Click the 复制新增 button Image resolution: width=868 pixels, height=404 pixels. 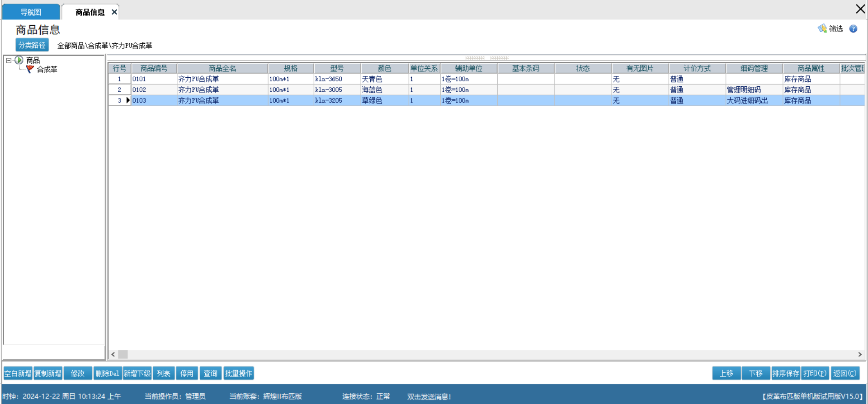point(48,373)
